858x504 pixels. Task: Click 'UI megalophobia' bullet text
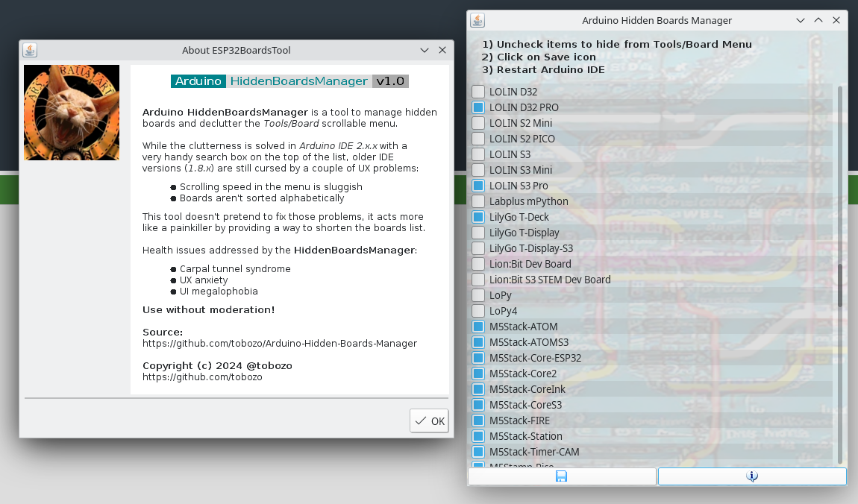point(219,291)
